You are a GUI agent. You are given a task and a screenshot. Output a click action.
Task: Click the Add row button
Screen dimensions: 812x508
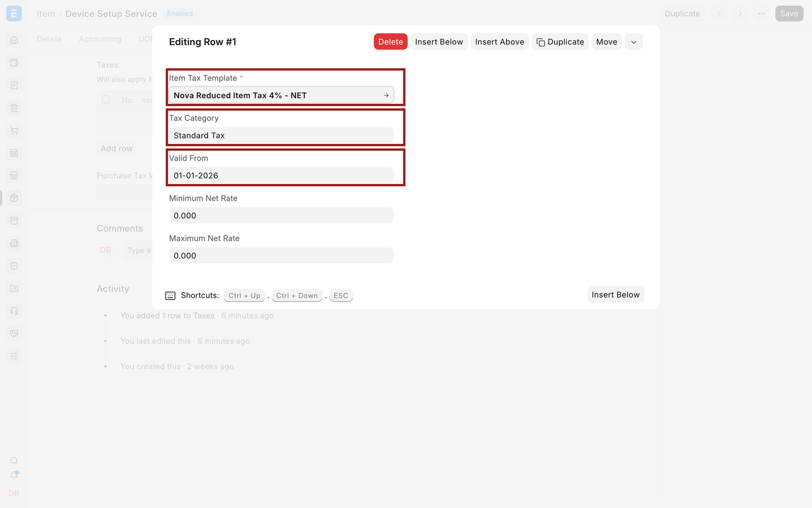(x=117, y=148)
